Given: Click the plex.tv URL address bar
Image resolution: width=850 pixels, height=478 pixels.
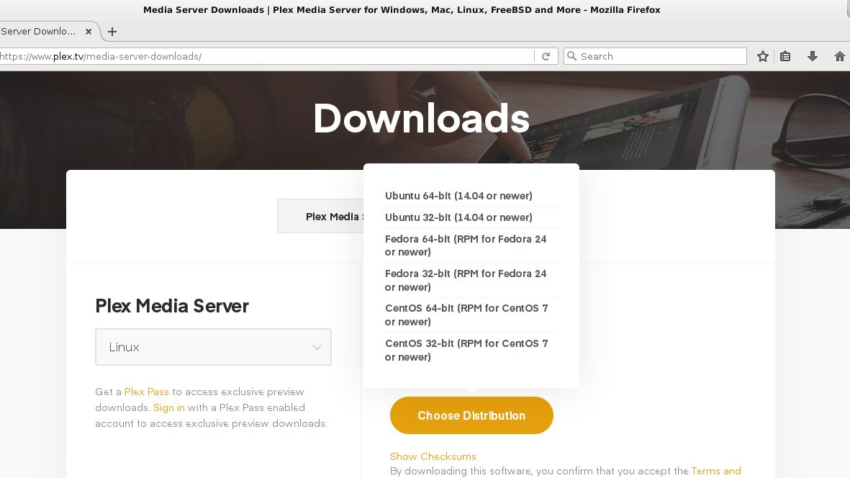Looking at the screenshot, I should pyautogui.click(x=266, y=56).
